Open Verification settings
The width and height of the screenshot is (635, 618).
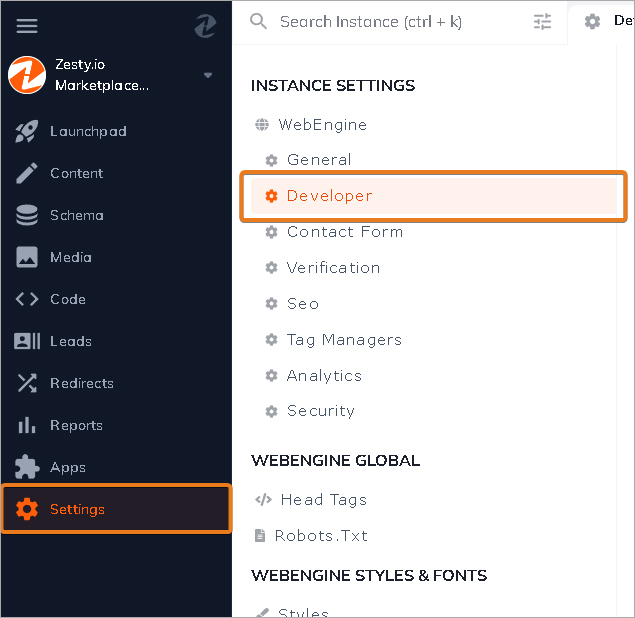[x=333, y=268]
